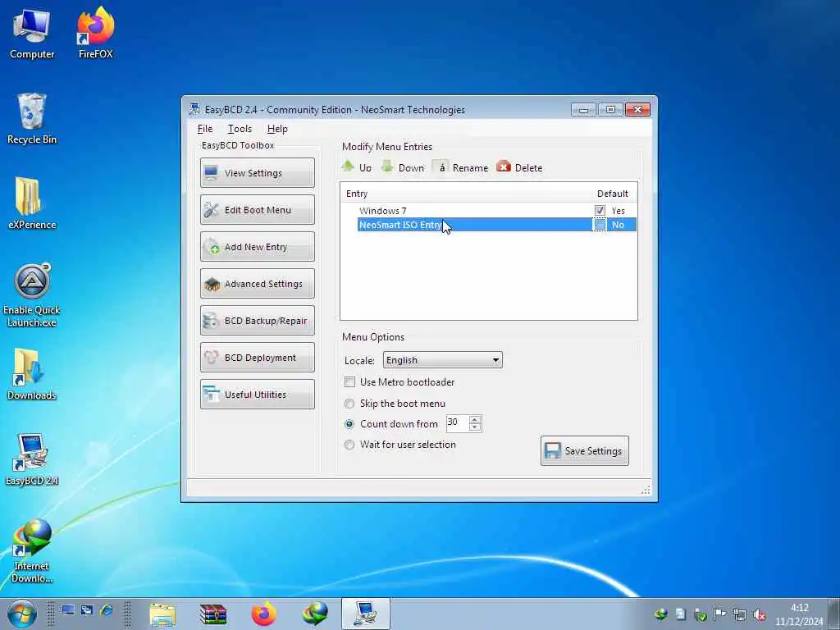Image resolution: width=840 pixels, height=630 pixels.
Task: Click the countdown seconds input field
Action: [458, 423]
